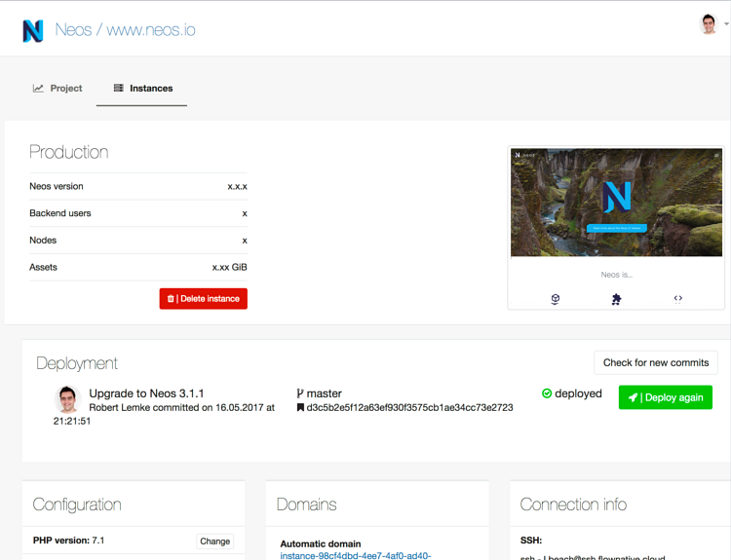731x560 pixels.
Task: Click the 'Connection info' heading
Action: click(573, 504)
